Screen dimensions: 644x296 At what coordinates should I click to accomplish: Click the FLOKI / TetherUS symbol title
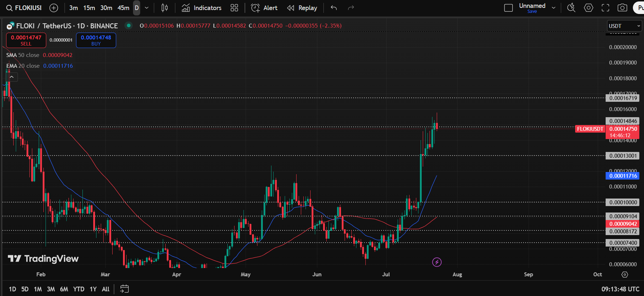click(67, 26)
